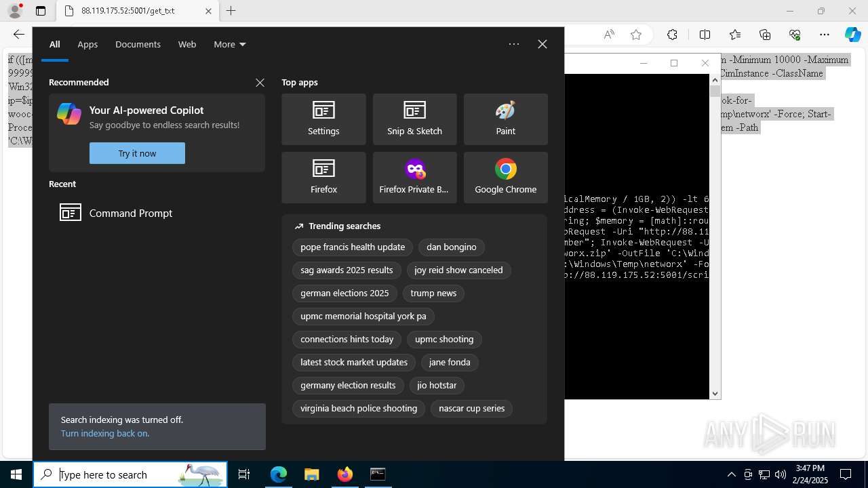Open notification center icon
Image resolution: width=868 pixels, height=488 pixels.
pyautogui.click(x=846, y=474)
